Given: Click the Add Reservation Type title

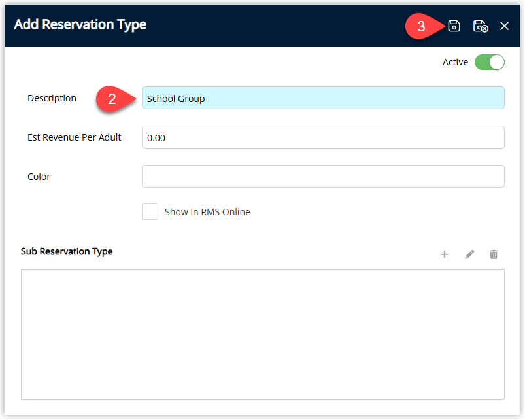Looking at the screenshot, I should [x=80, y=25].
